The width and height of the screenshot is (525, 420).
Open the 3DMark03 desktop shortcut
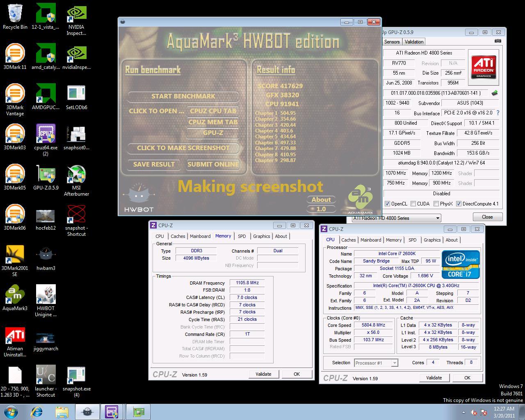tap(15, 137)
